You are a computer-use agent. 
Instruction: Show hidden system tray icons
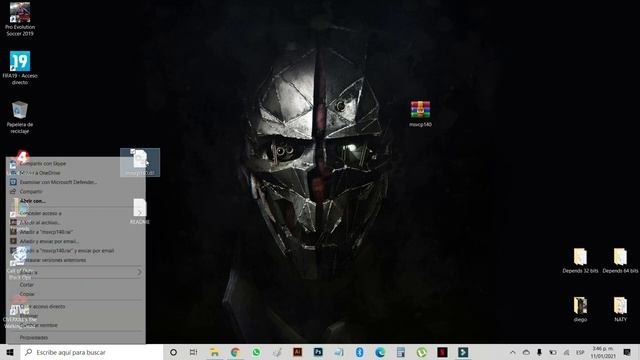coord(513,352)
